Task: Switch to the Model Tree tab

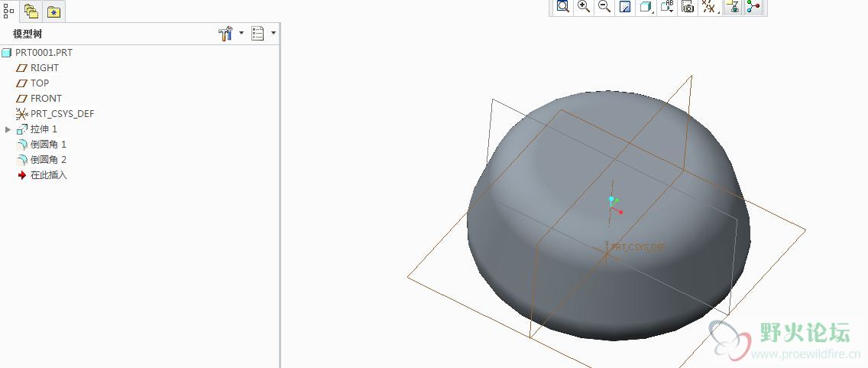Action: pyautogui.click(x=8, y=11)
